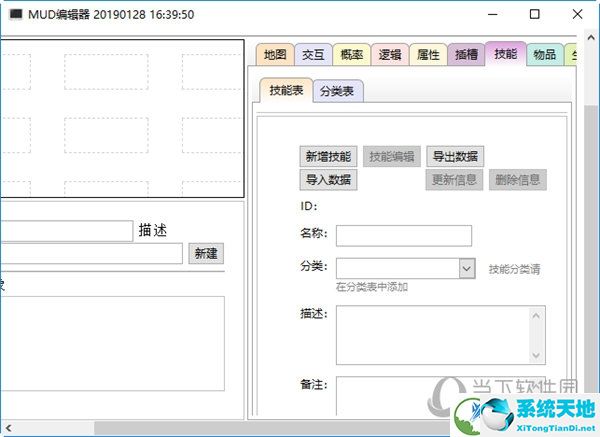The height and width of the screenshot is (437, 600).
Task: Click the 导入数据 button
Action: [x=328, y=180]
